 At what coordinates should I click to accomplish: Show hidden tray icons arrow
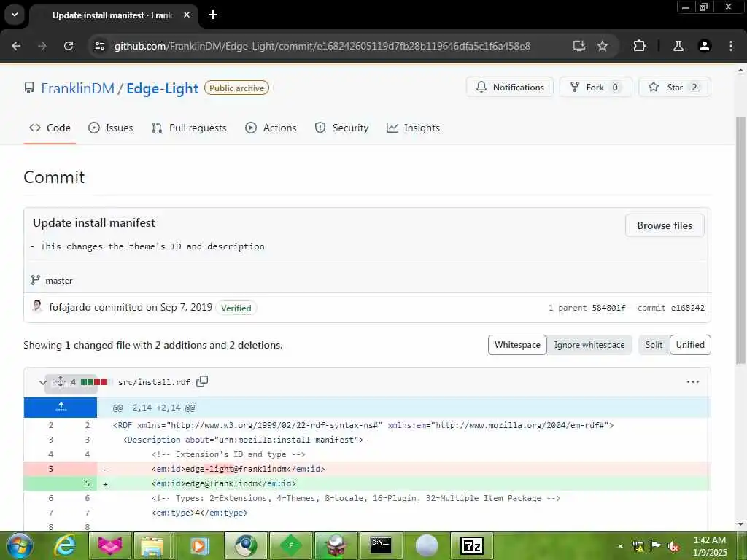620,546
